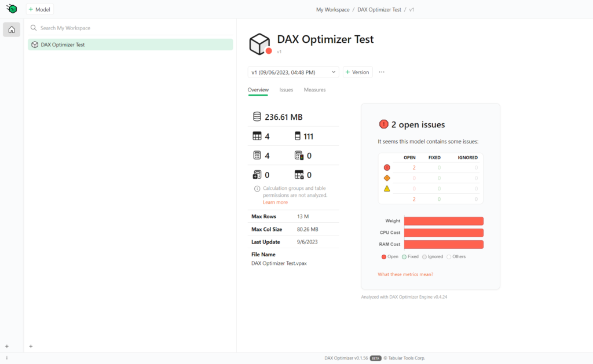The width and height of the screenshot is (593, 364).
Task: Click the RAM Cost bar
Action: tap(444, 244)
